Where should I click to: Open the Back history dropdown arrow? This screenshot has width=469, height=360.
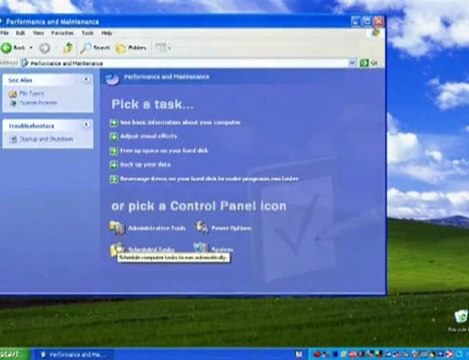pos(31,48)
